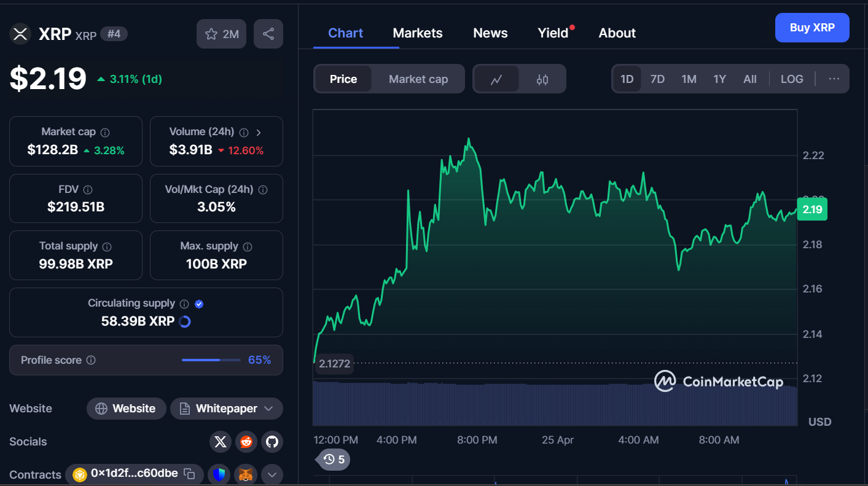Click the contract address 0x1d2f...c60dbe
This screenshot has height=486, width=868.
[135, 473]
